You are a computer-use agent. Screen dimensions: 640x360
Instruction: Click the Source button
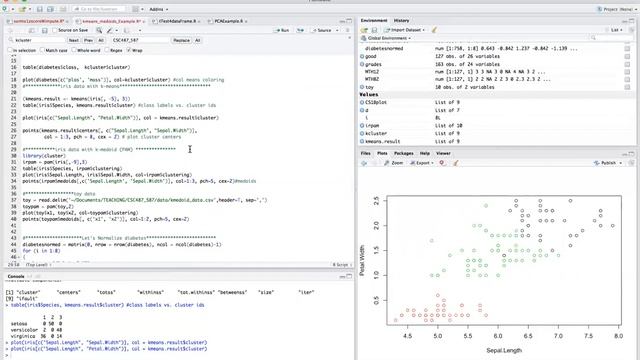(x=322, y=30)
